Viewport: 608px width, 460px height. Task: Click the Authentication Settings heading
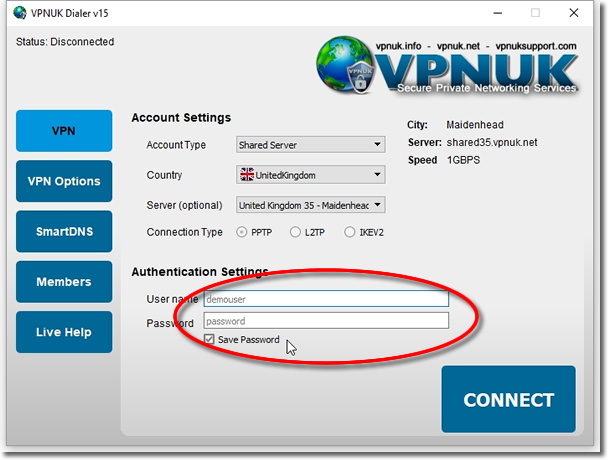[200, 272]
